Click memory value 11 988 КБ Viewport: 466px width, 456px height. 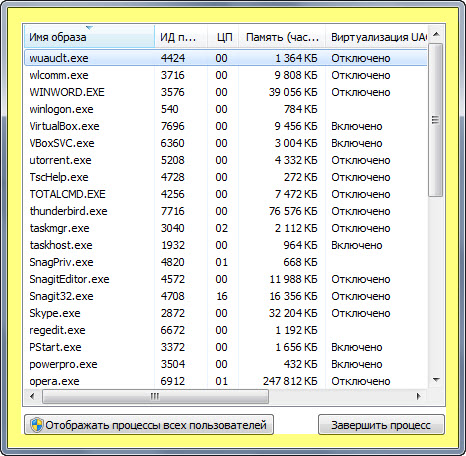[294, 279]
